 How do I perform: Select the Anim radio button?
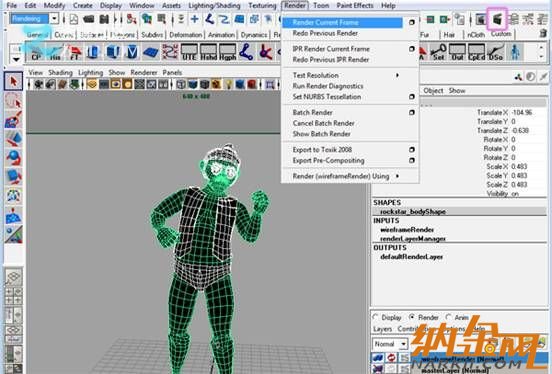(x=448, y=317)
